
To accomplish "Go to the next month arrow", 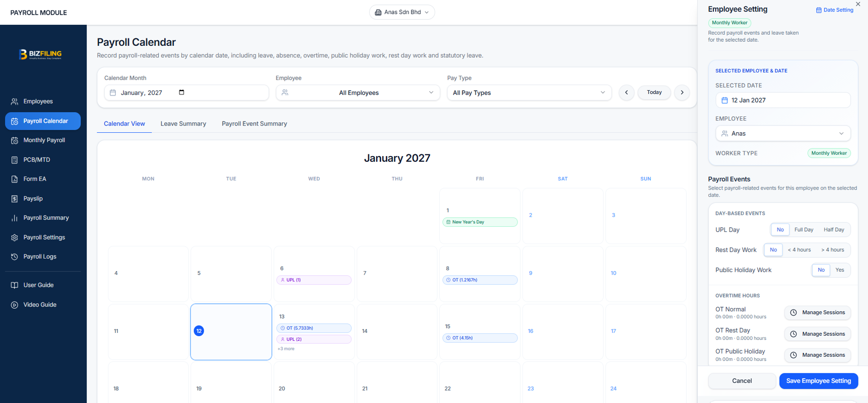I will point(682,93).
